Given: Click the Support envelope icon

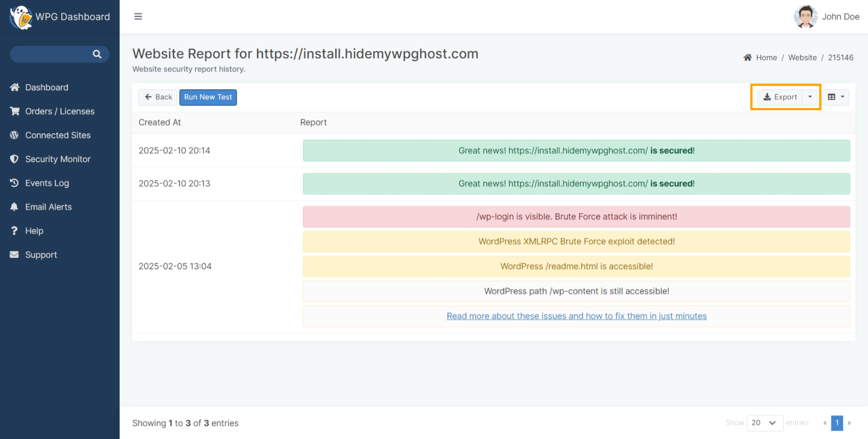Looking at the screenshot, I should 15,255.
